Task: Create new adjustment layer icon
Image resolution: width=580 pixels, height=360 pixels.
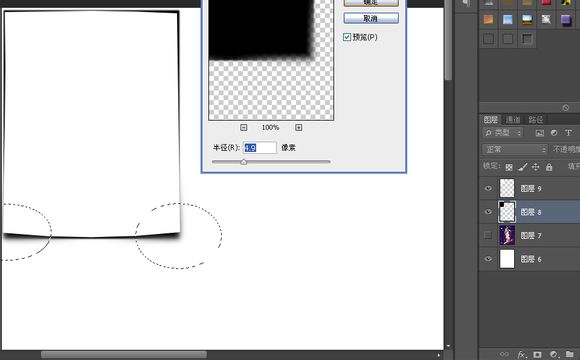Action: 554,354
